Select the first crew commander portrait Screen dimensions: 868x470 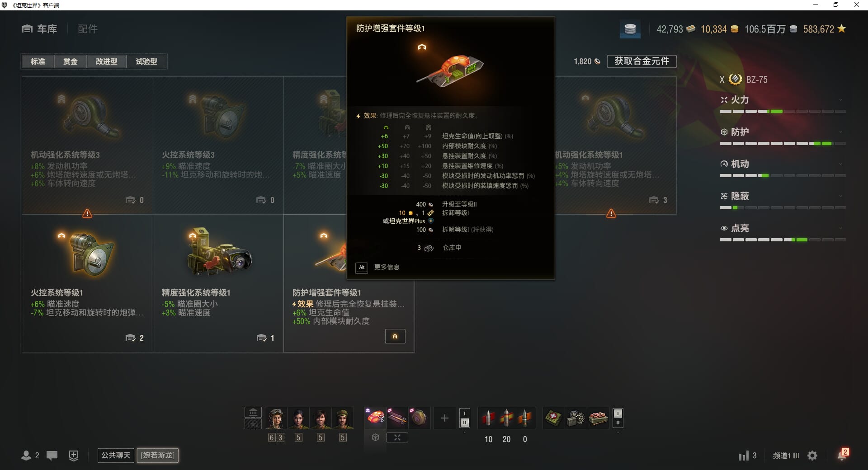(x=276, y=418)
